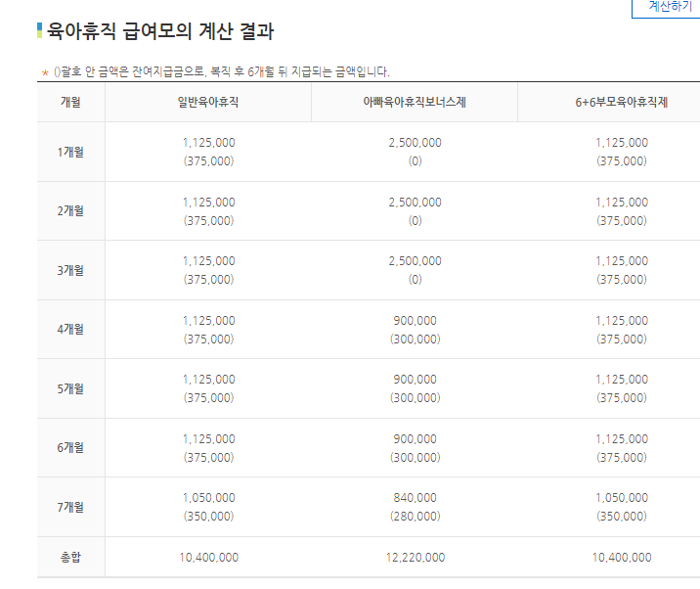Click 아빠육아휴직보너스제 amount 2,500,000 for 2개월
Viewport: 700px width, 589px height.
click(415, 202)
